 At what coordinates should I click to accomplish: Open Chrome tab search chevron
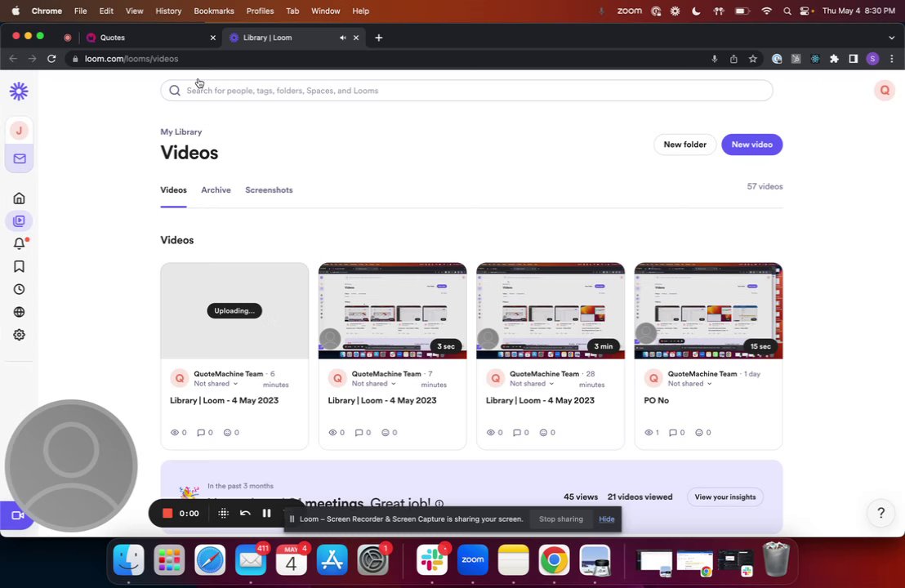click(892, 38)
